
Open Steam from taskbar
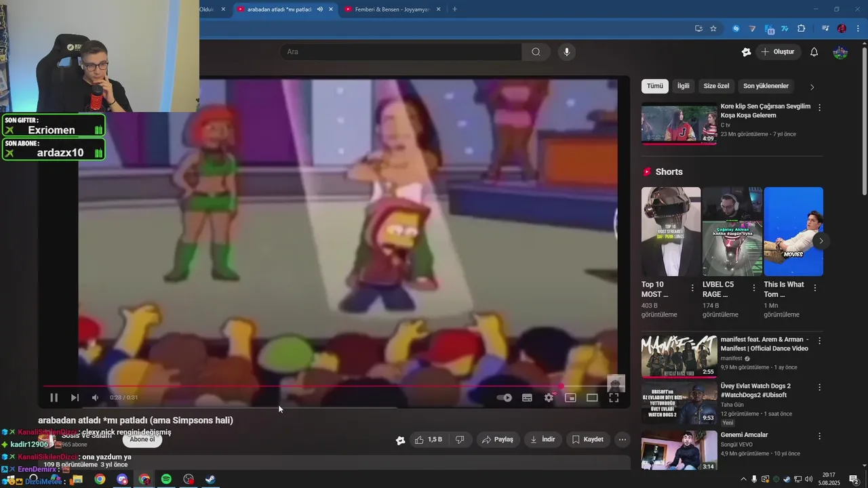pos(211,479)
